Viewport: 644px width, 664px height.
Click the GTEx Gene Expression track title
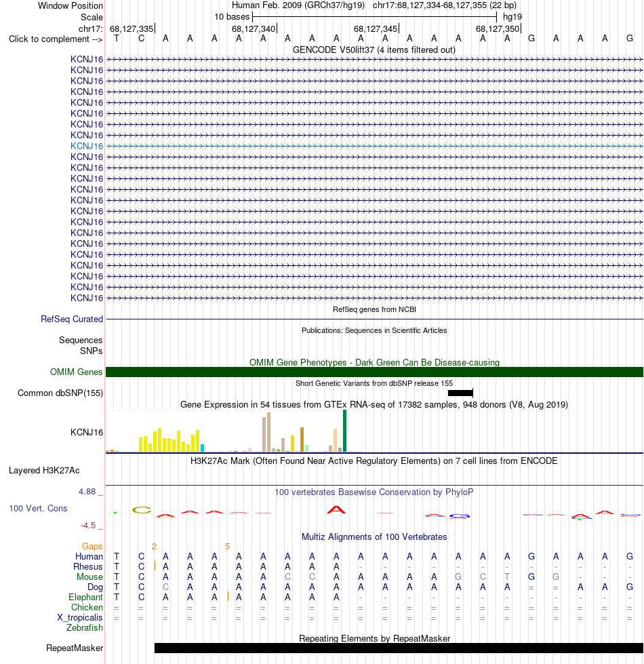tap(374, 404)
